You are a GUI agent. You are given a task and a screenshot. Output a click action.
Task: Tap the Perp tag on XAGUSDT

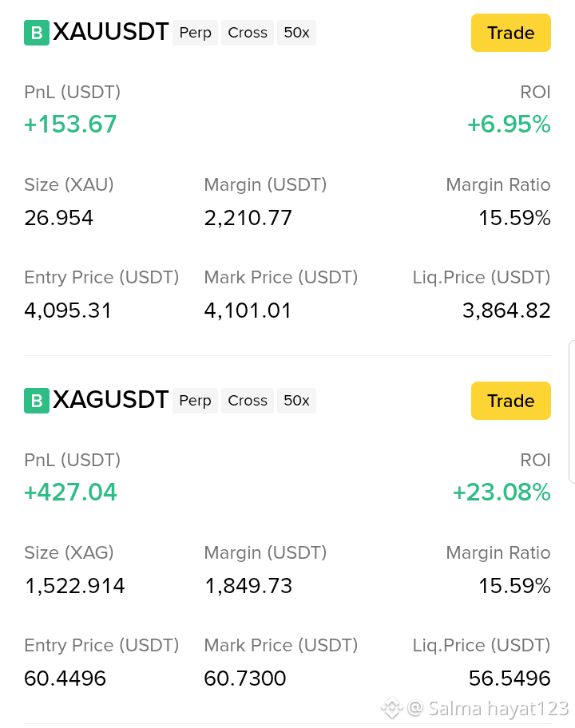click(x=195, y=401)
